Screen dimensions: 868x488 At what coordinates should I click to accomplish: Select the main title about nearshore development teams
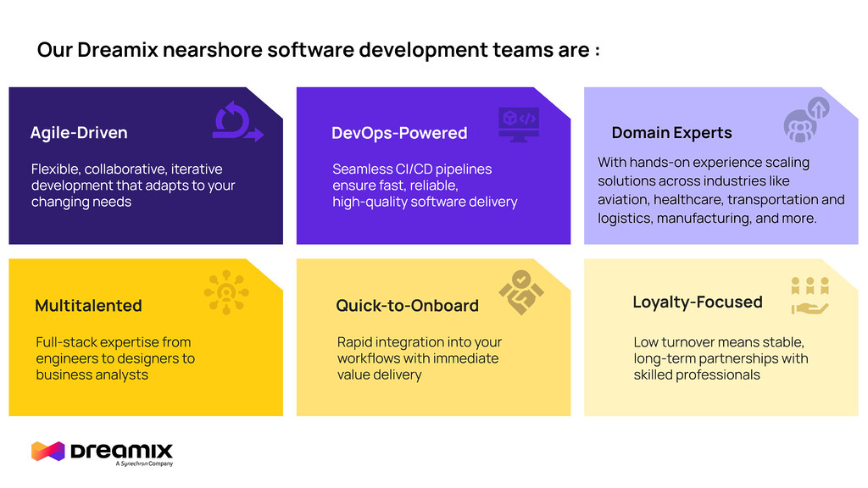click(318, 50)
